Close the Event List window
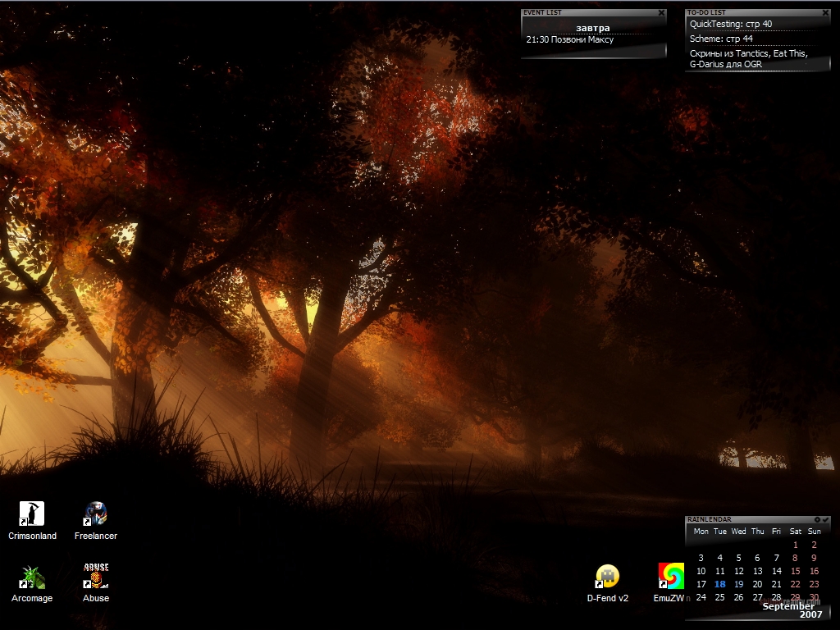Image resolution: width=840 pixels, height=630 pixels. point(662,13)
